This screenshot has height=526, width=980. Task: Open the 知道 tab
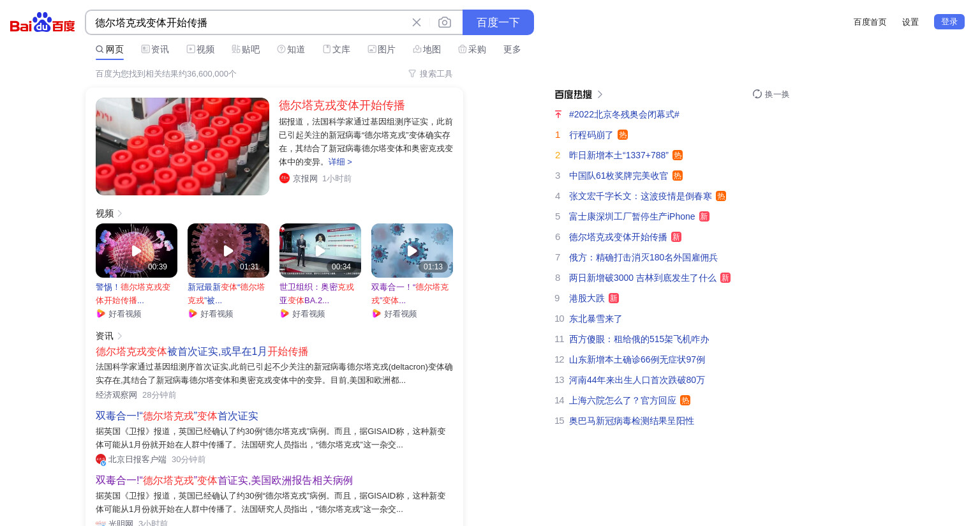(291, 49)
